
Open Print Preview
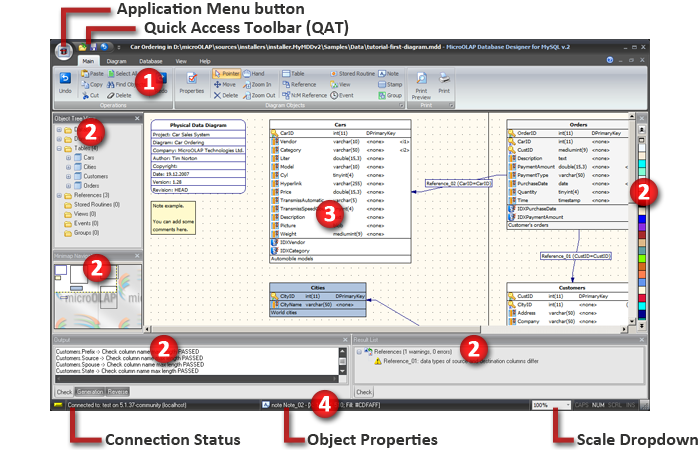(421, 86)
